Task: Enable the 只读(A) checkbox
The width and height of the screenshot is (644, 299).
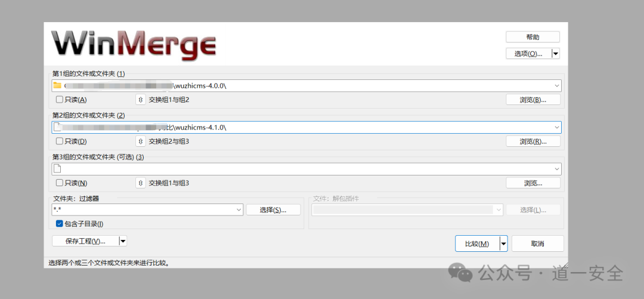Action: pyautogui.click(x=60, y=100)
